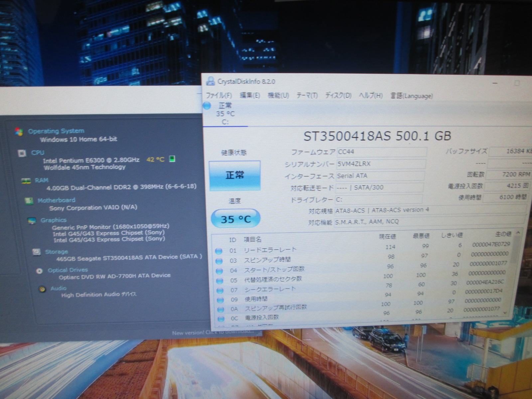The height and width of the screenshot is (399, 532).
Task: Open the 機能(U) menu
Action: pos(278,96)
